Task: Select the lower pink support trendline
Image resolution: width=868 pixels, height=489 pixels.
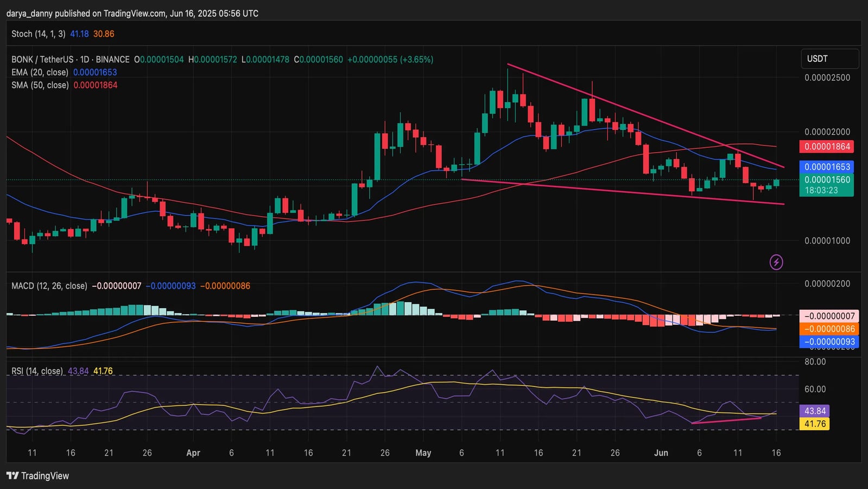Action: [624, 192]
